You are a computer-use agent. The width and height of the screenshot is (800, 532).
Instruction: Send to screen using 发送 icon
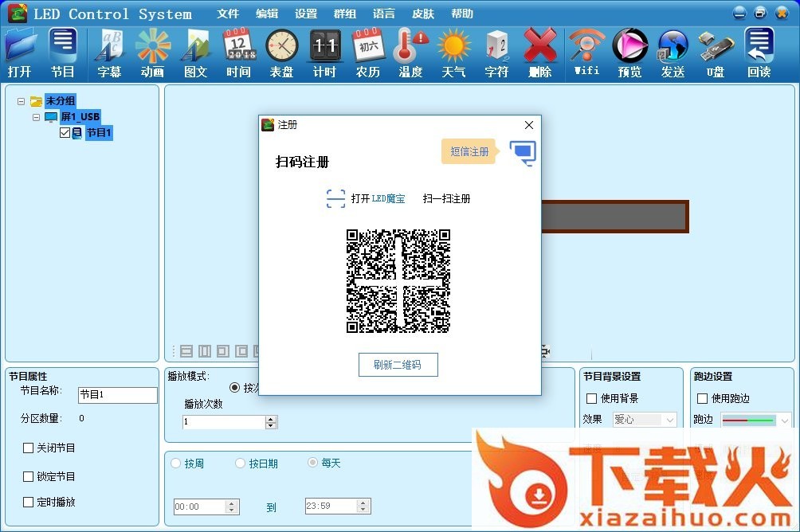pos(673,53)
